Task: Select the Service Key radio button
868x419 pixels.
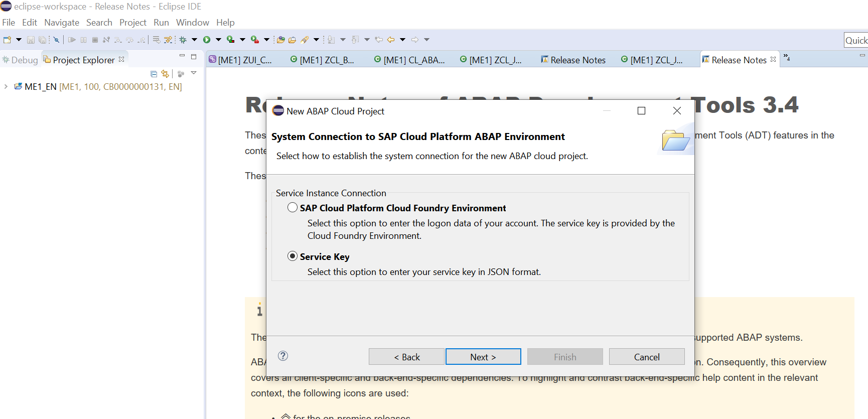Action: 293,256
